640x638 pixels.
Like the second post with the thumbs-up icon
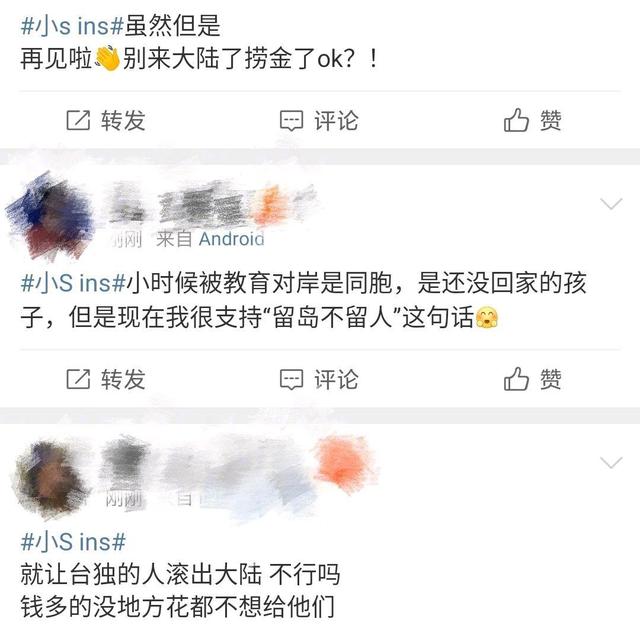click(x=516, y=378)
